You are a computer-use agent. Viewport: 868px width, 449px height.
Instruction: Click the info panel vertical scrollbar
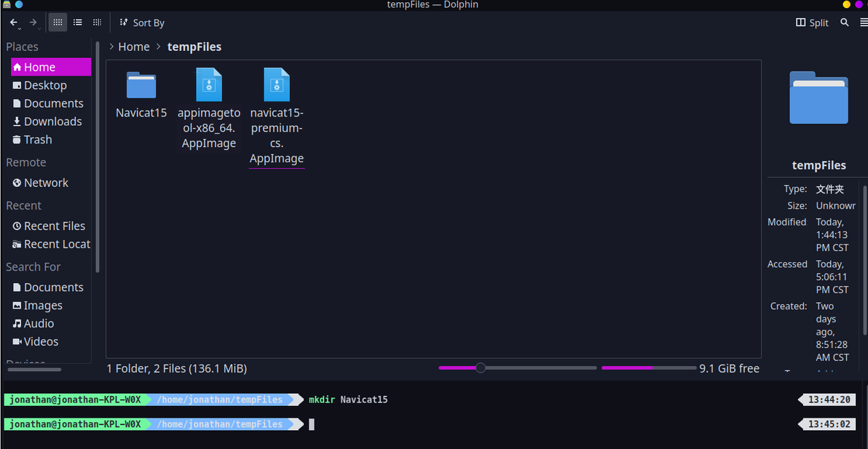(x=865, y=260)
